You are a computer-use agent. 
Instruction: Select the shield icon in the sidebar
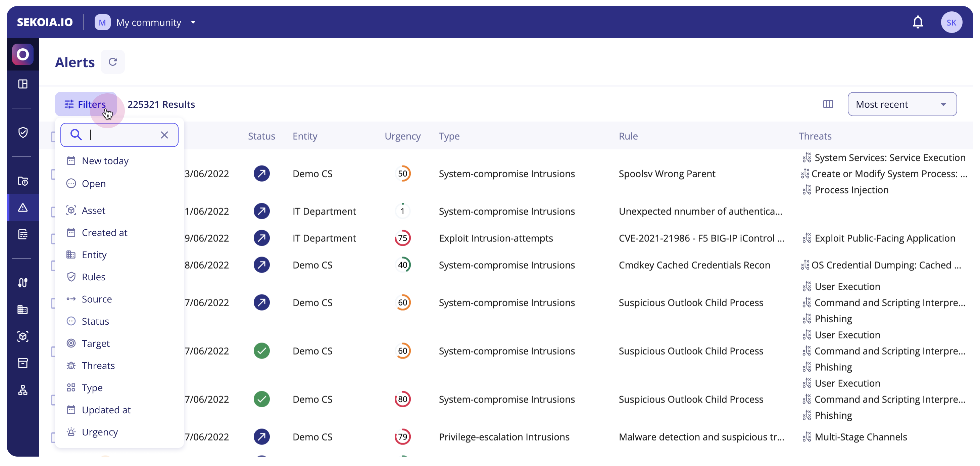[22, 132]
